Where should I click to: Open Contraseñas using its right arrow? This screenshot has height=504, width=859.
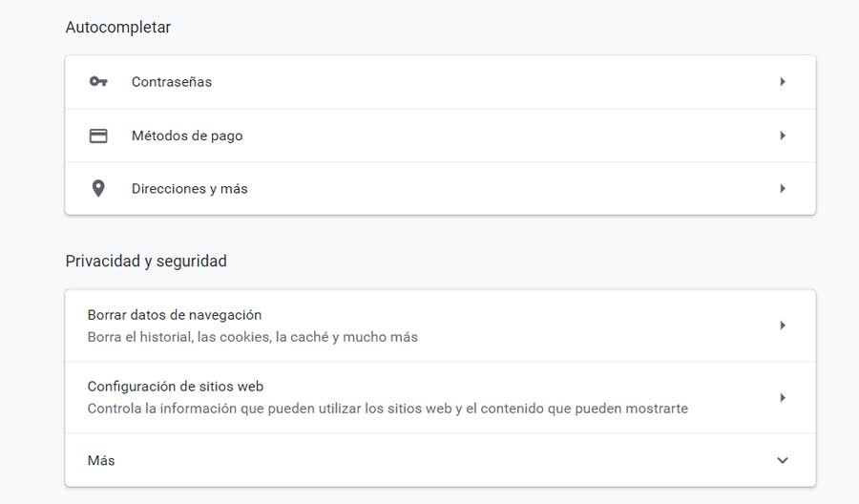click(x=783, y=82)
